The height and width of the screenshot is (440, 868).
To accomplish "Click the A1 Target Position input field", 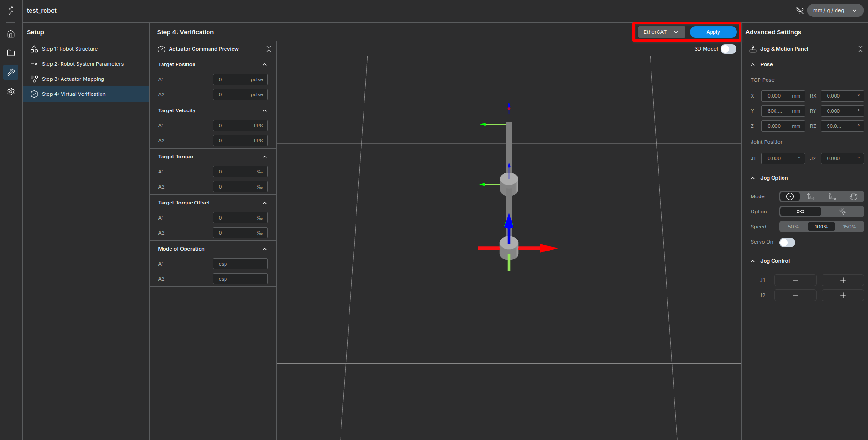I will click(x=240, y=80).
